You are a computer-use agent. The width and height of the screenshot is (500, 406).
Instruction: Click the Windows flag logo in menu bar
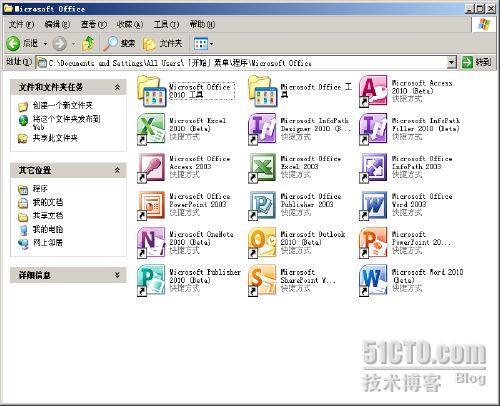(x=484, y=24)
